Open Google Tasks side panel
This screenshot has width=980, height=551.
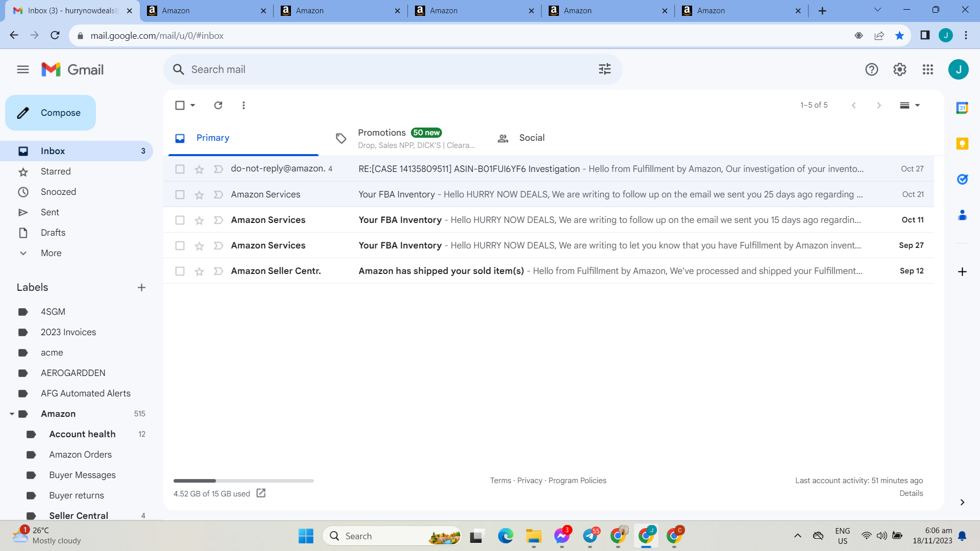(962, 179)
